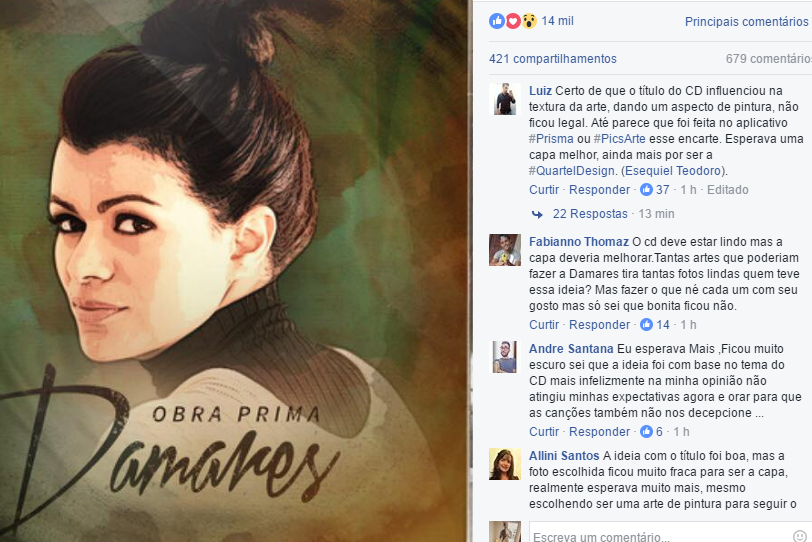Image resolution: width=812 pixels, height=542 pixels.
Task: Open emoji picker in the comment box
Action: [800, 536]
